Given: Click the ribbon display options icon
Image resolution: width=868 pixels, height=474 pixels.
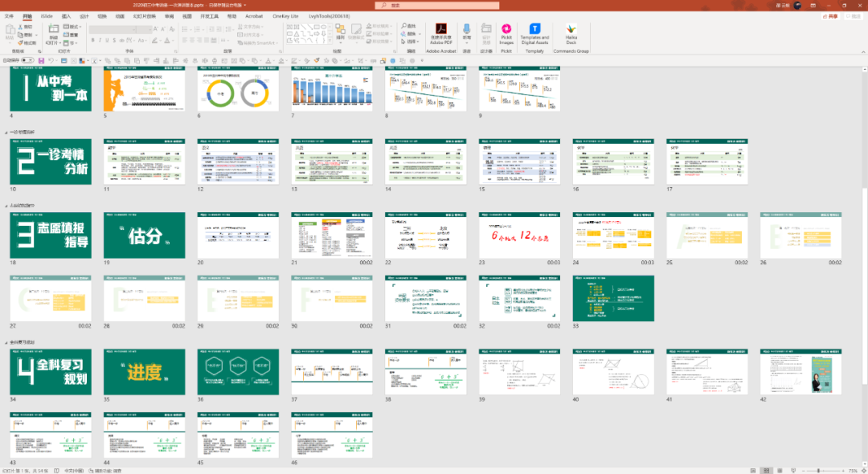Looking at the screenshot, I should tap(813, 6).
